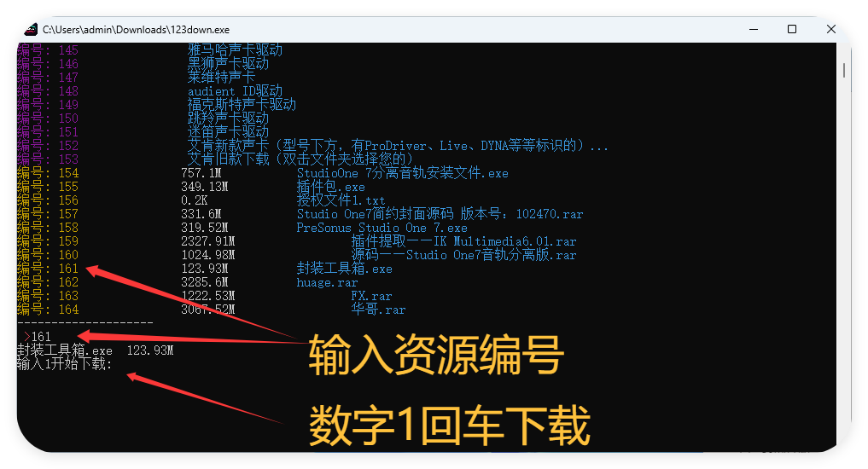Click the 插件包.exe filename
The width and height of the screenshot is (868, 469).
330,187
